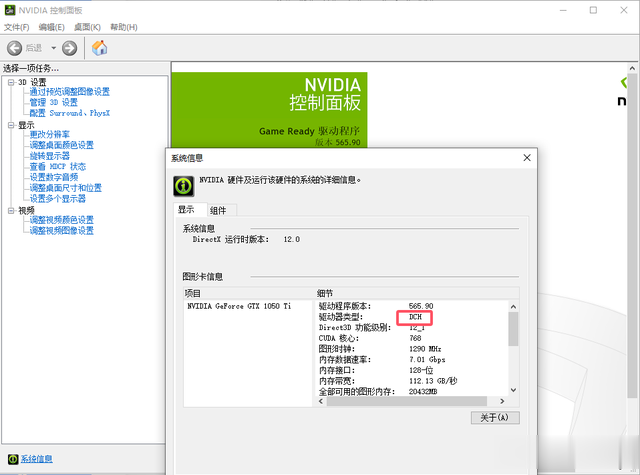This screenshot has width=640, height=475.
Task: Click the Forward arrow toolbar icon
Action: [69, 48]
